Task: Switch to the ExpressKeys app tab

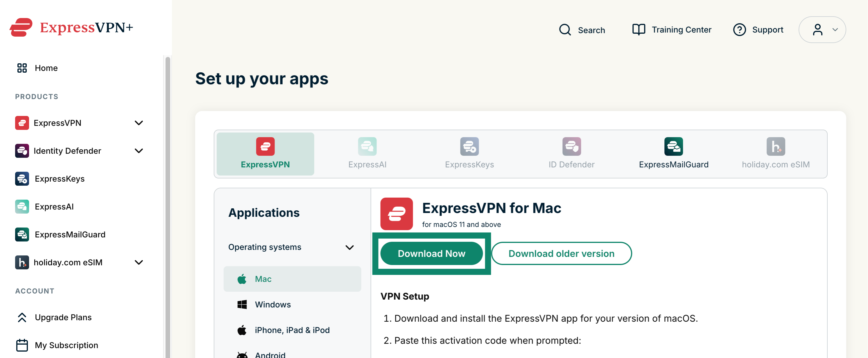Action: click(x=469, y=154)
